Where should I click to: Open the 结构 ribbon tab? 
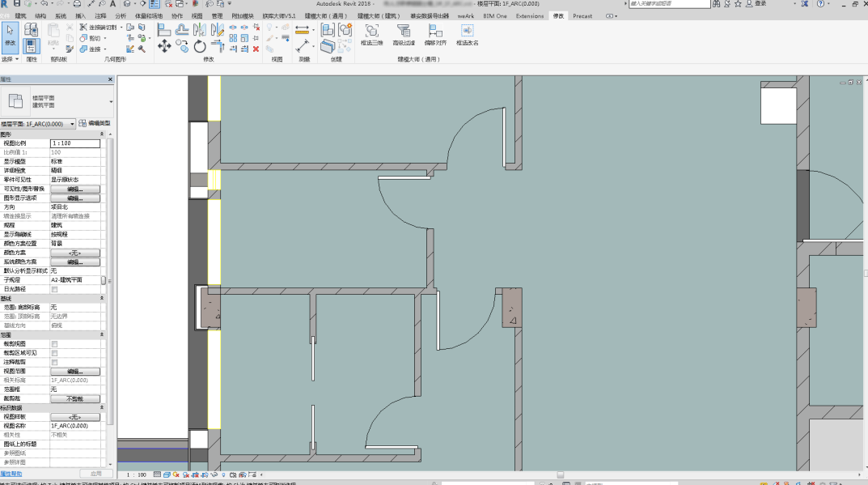(x=40, y=16)
